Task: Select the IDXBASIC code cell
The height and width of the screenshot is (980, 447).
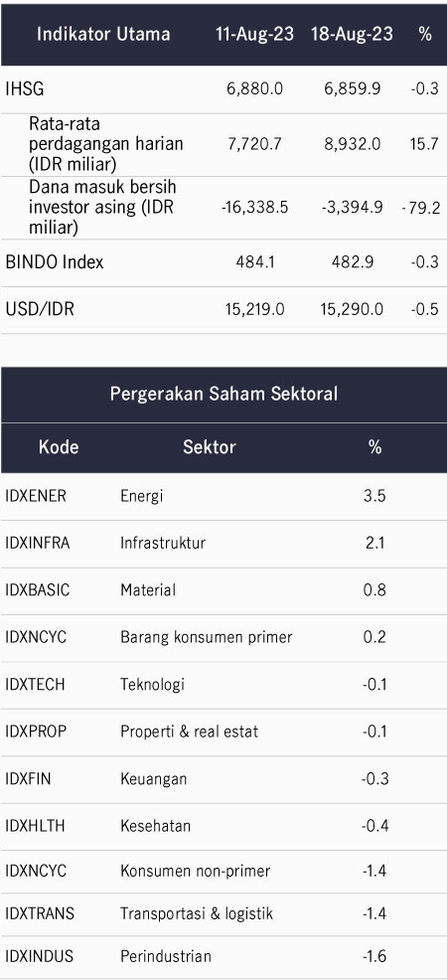Action: [x=38, y=590]
